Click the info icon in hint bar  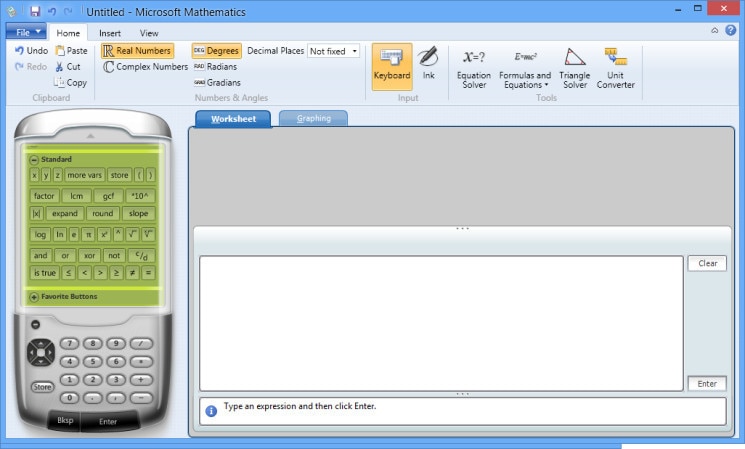(x=211, y=411)
